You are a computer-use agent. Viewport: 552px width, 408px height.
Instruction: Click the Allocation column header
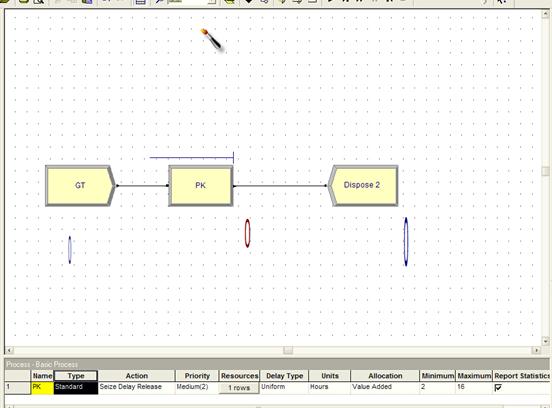pos(385,376)
